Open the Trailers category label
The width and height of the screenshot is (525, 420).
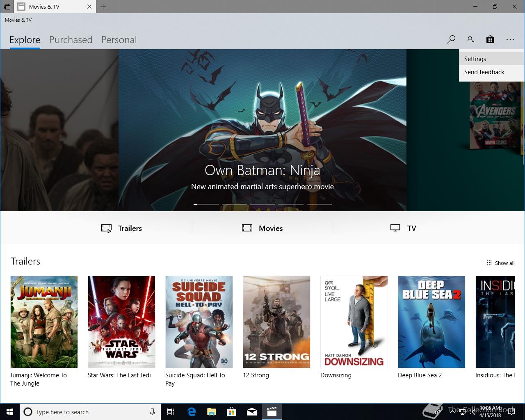click(130, 228)
